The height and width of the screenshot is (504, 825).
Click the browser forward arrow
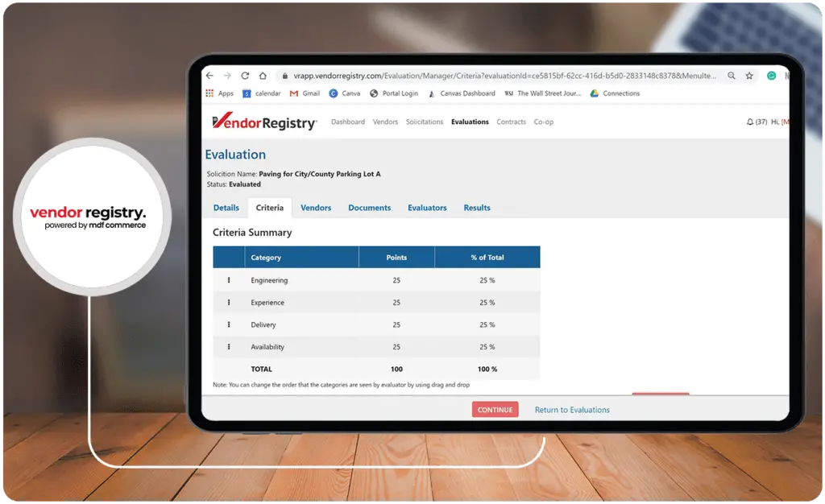[x=227, y=76]
